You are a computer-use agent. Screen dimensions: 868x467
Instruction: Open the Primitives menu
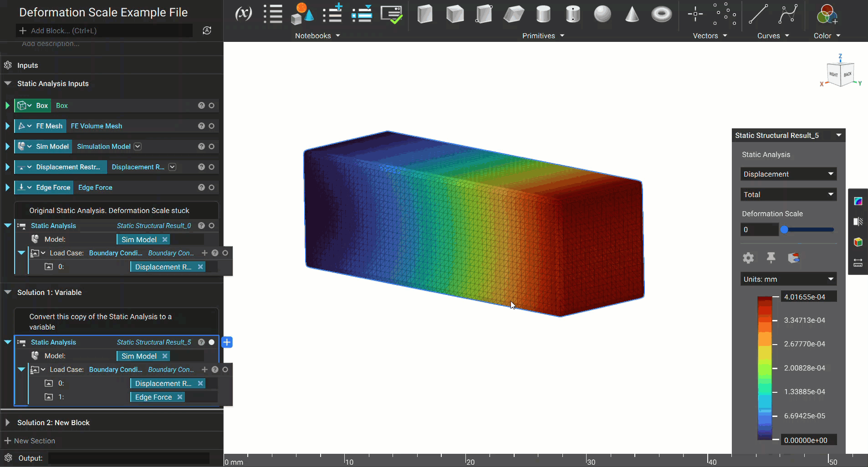coord(542,36)
